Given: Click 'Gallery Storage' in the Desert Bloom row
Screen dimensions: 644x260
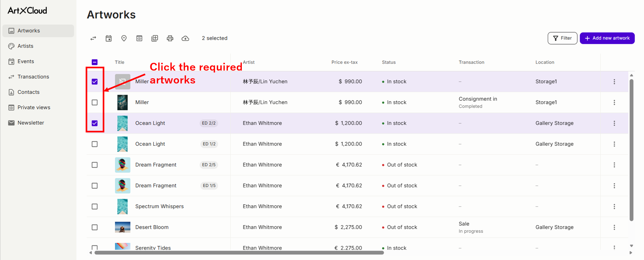Looking at the screenshot, I should click(554, 227).
